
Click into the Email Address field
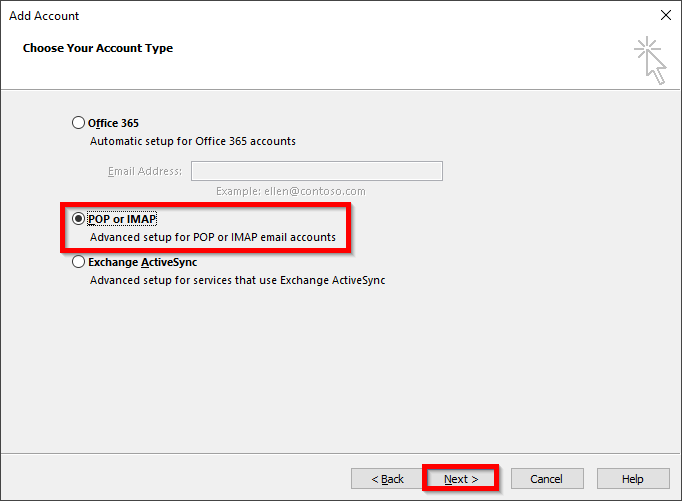tap(317, 171)
